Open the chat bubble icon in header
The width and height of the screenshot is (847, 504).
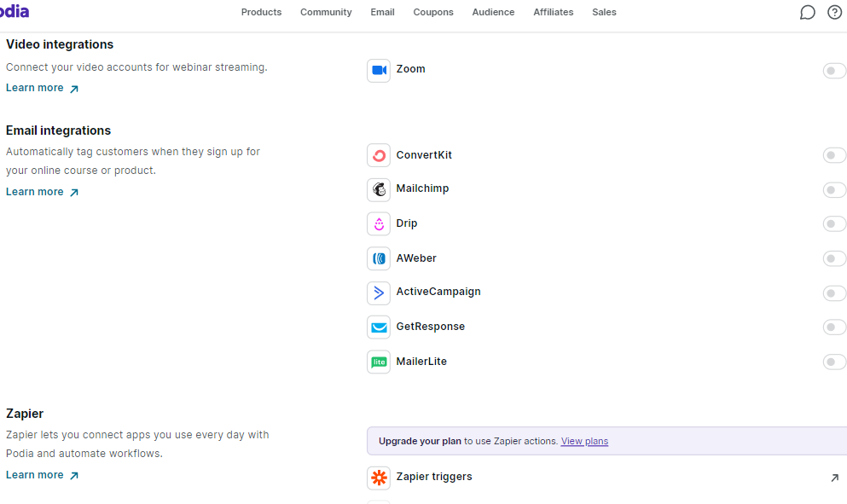point(807,13)
